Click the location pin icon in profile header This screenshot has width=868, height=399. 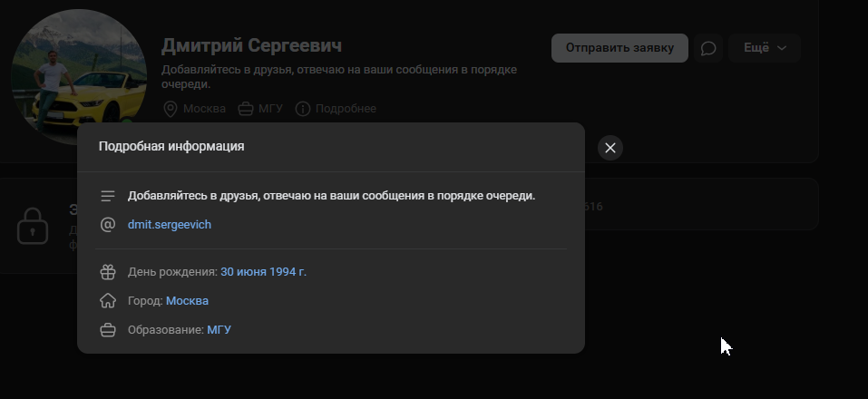point(170,109)
